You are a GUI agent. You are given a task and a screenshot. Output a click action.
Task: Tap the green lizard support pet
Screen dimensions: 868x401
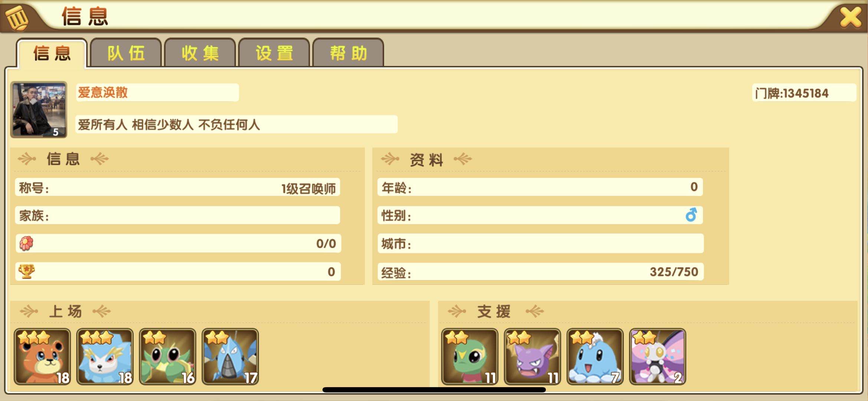pyautogui.click(x=470, y=356)
